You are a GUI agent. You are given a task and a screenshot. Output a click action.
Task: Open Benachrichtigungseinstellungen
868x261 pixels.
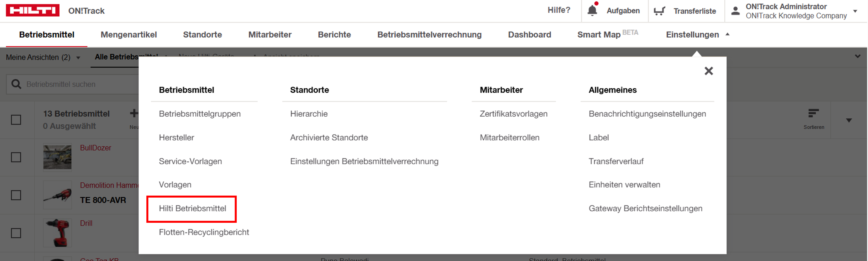[x=647, y=114]
